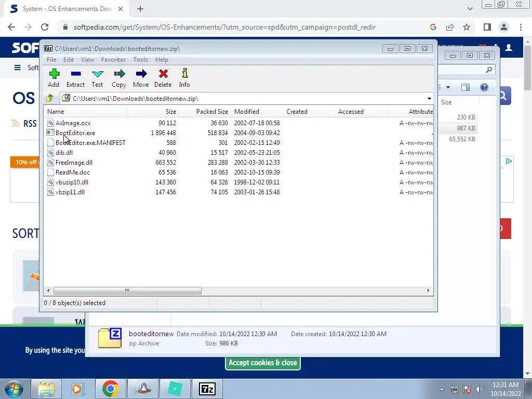Viewport: 532px width, 399px height.
Task: Bookmark this page with star icon
Action: (x=467, y=27)
